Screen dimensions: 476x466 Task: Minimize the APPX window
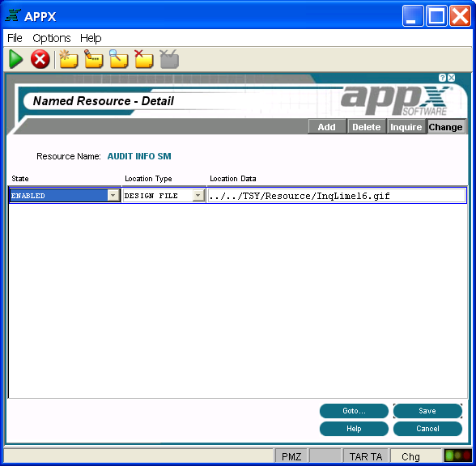point(413,15)
